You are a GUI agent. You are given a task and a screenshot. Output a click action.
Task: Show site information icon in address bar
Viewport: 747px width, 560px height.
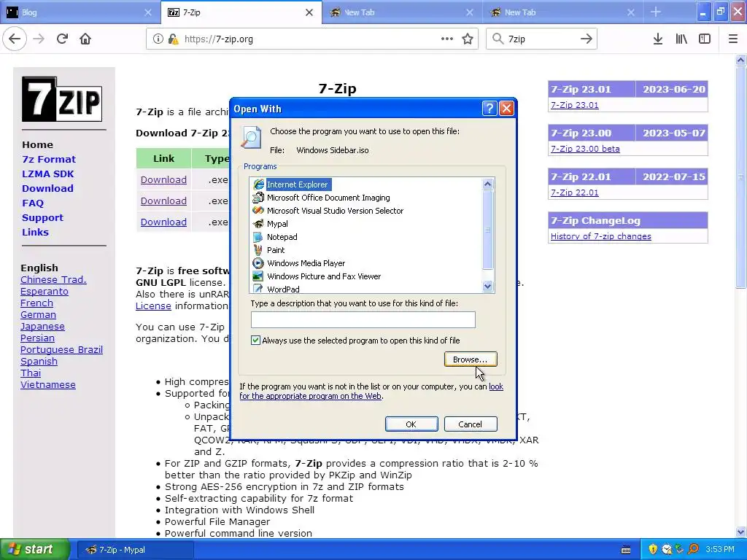click(158, 39)
